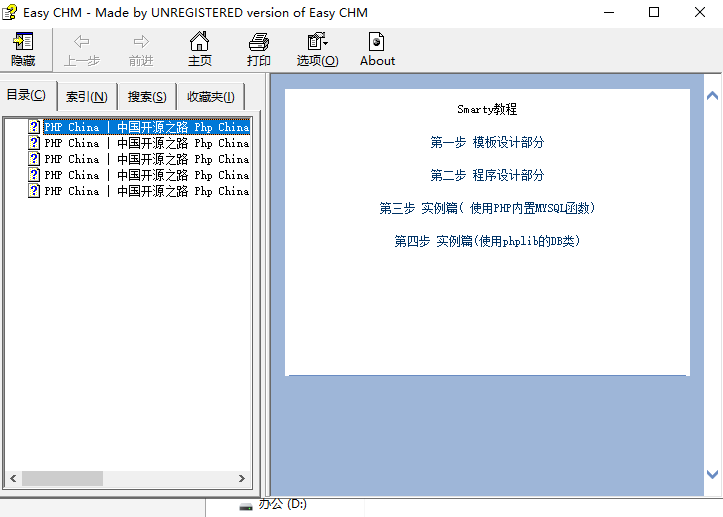Select the first PHP China tree topic

pos(146,127)
